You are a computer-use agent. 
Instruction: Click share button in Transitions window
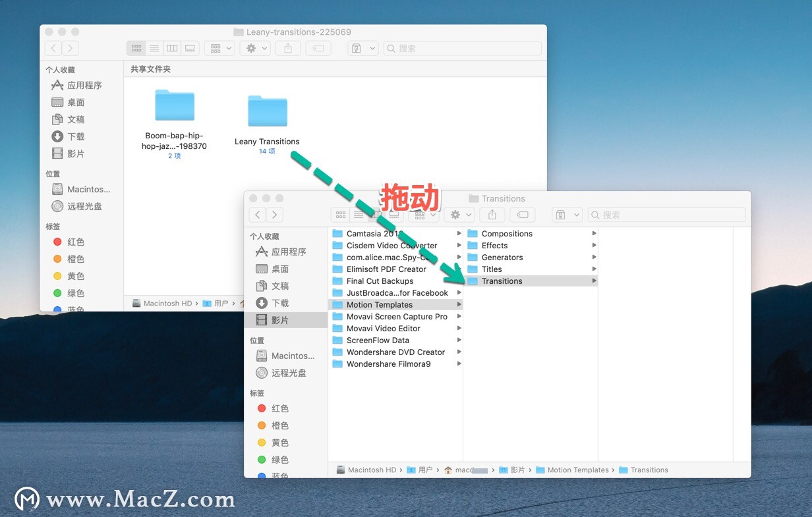(492, 215)
